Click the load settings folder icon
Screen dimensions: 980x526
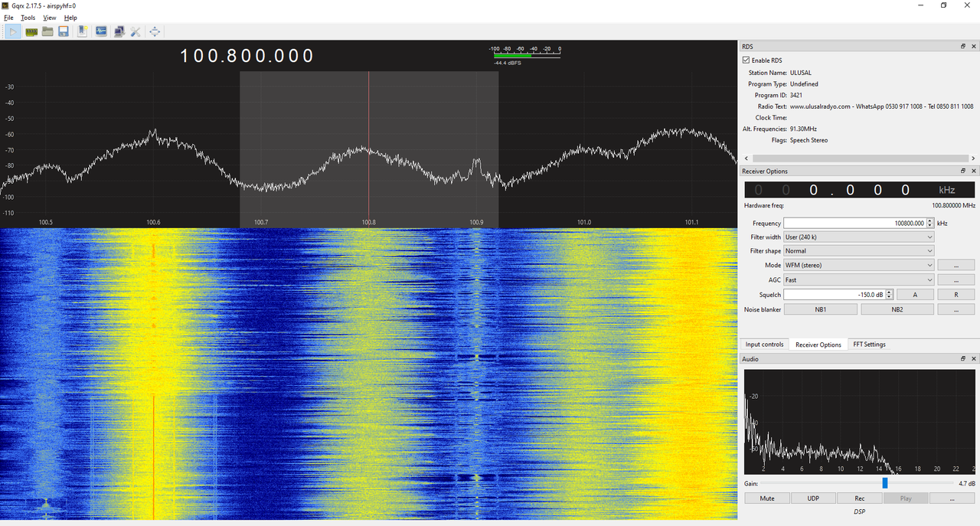[47, 31]
